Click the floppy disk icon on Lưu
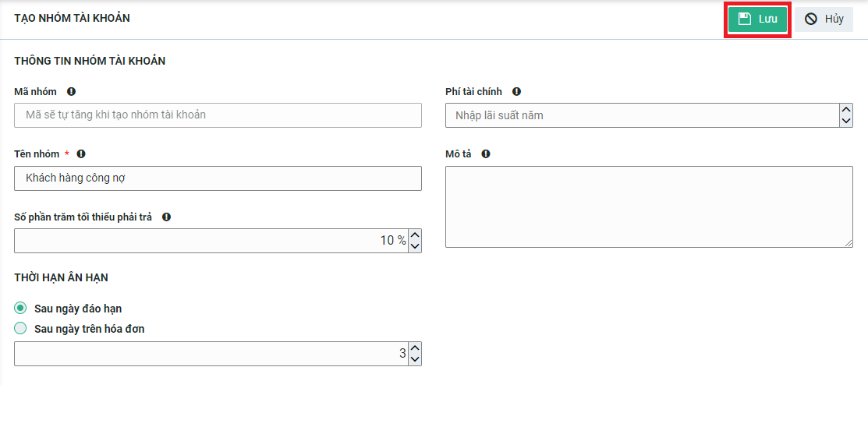 point(745,19)
